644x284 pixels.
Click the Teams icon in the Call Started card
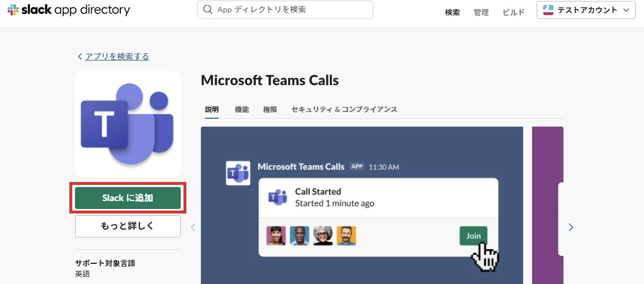[x=278, y=197]
